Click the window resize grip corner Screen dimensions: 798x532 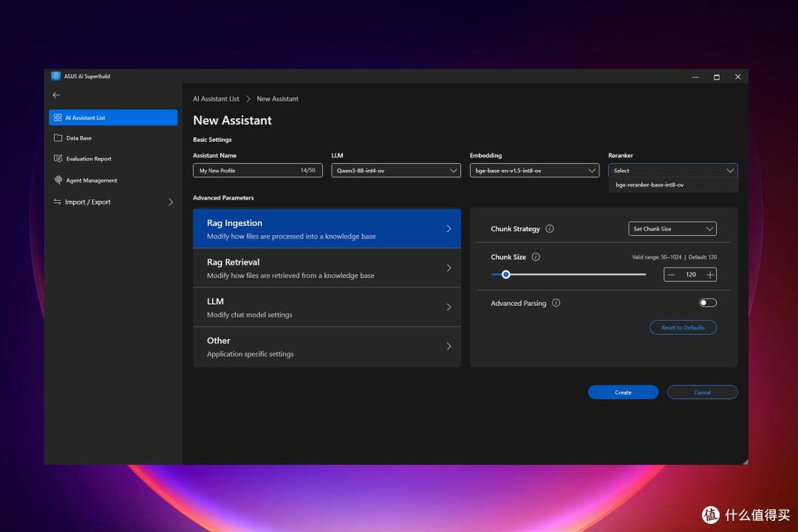tap(745, 462)
